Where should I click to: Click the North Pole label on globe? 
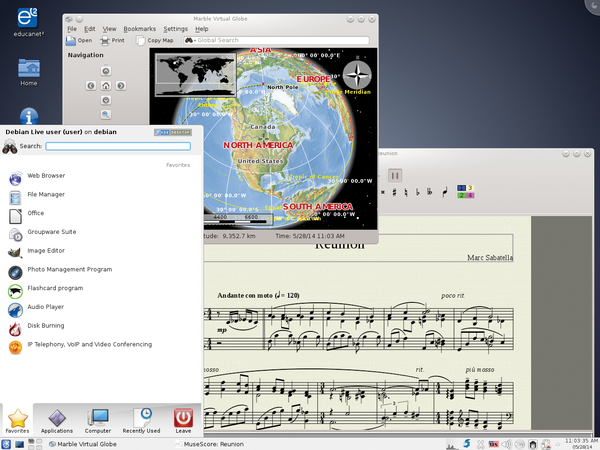tap(282, 87)
